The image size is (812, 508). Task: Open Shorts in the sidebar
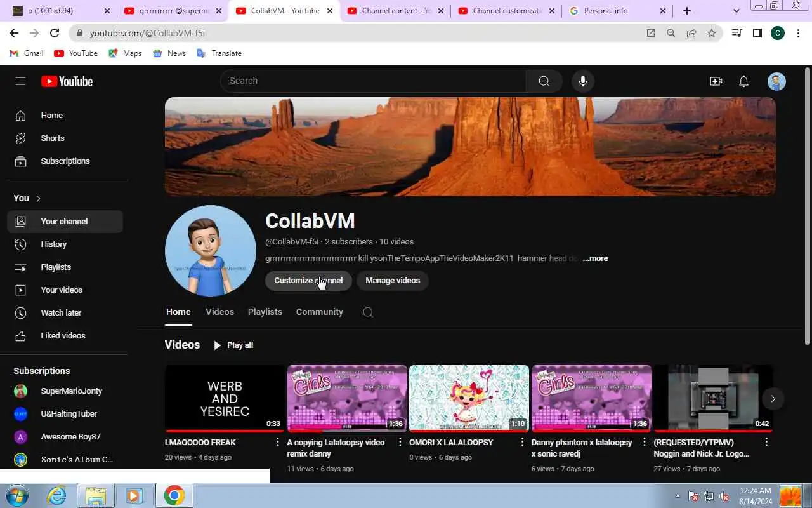(x=65, y=138)
